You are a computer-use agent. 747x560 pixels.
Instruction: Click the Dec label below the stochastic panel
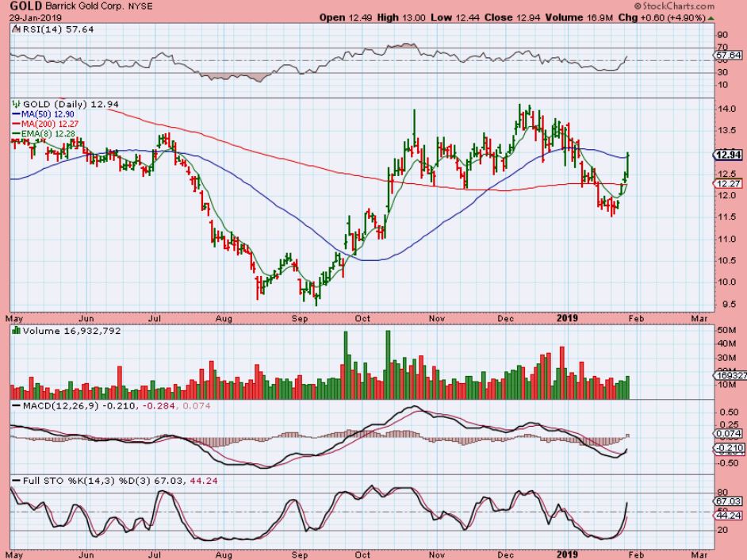coord(505,554)
